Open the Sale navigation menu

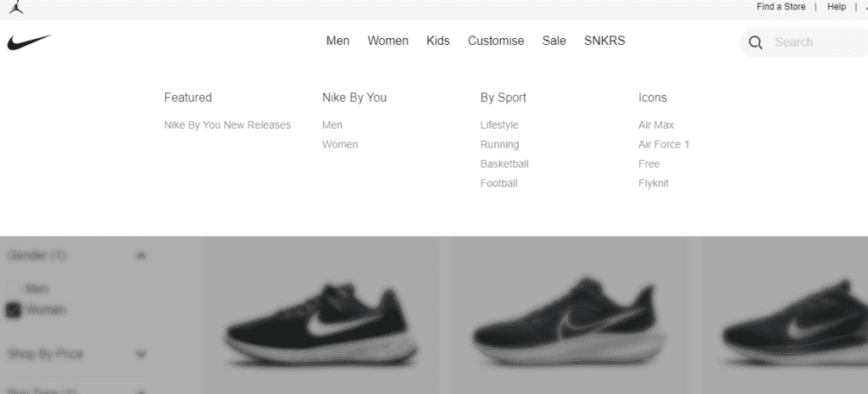tap(554, 41)
